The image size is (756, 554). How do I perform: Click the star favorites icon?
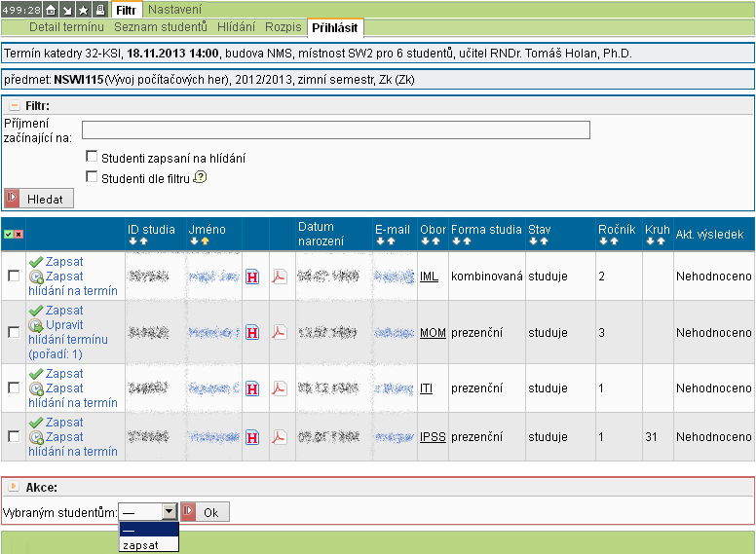click(83, 9)
